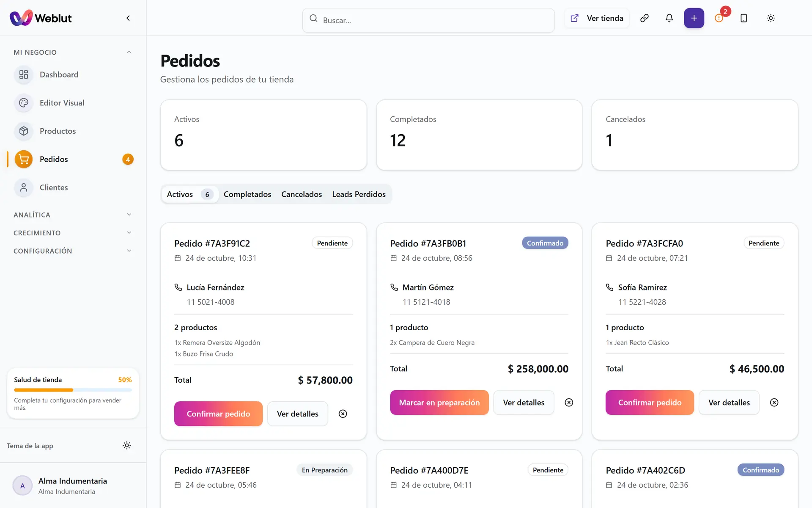
Task: Open Editor Visual palette icon
Action: pyautogui.click(x=24, y=103)
